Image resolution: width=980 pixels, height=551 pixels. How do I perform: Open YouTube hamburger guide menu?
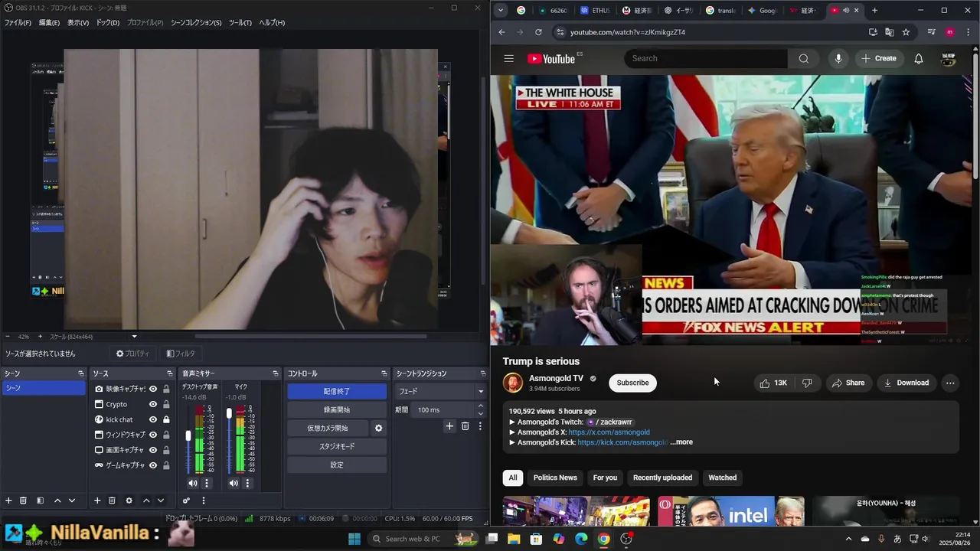(x=508, y=58)
